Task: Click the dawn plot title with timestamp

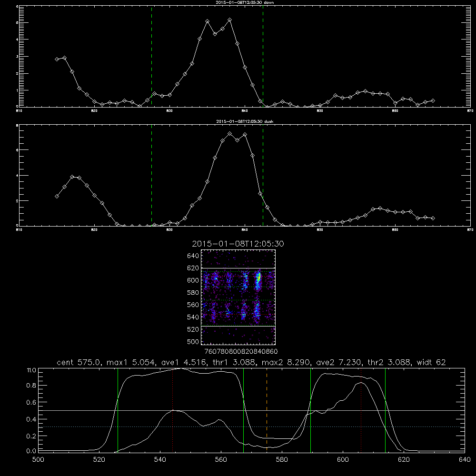Action: 245,2
